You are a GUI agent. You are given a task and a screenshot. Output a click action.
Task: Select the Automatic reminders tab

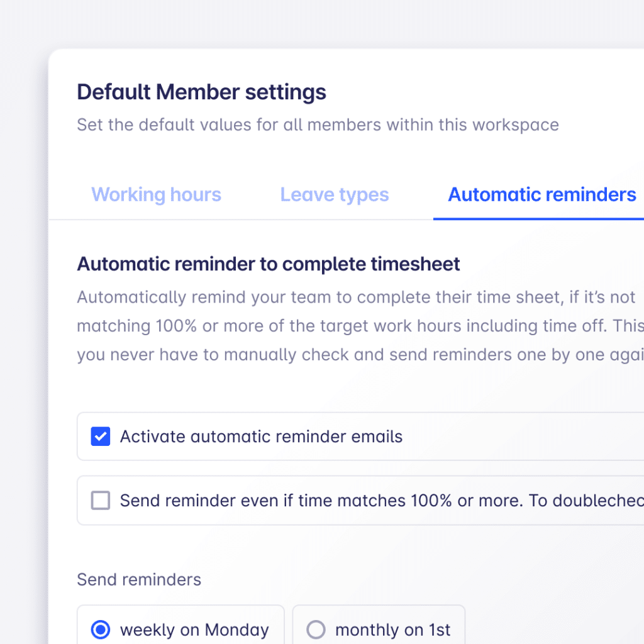[541, 195]
